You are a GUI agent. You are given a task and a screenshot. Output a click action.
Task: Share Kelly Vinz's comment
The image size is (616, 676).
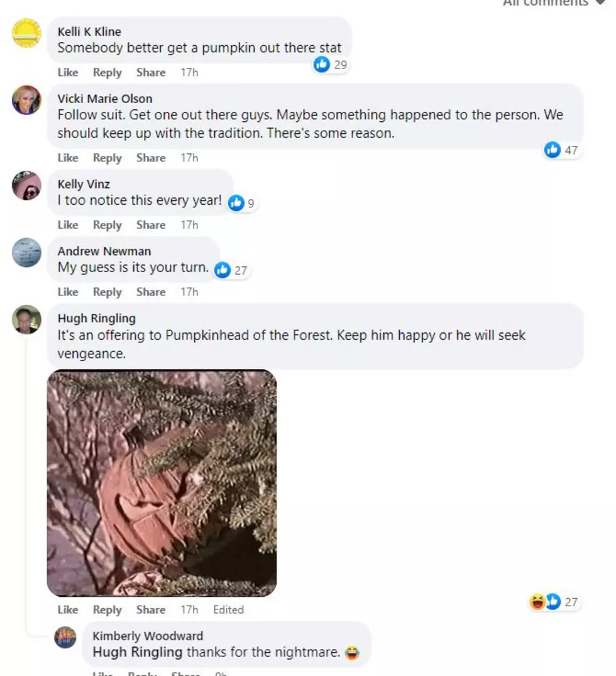[151, 225]
